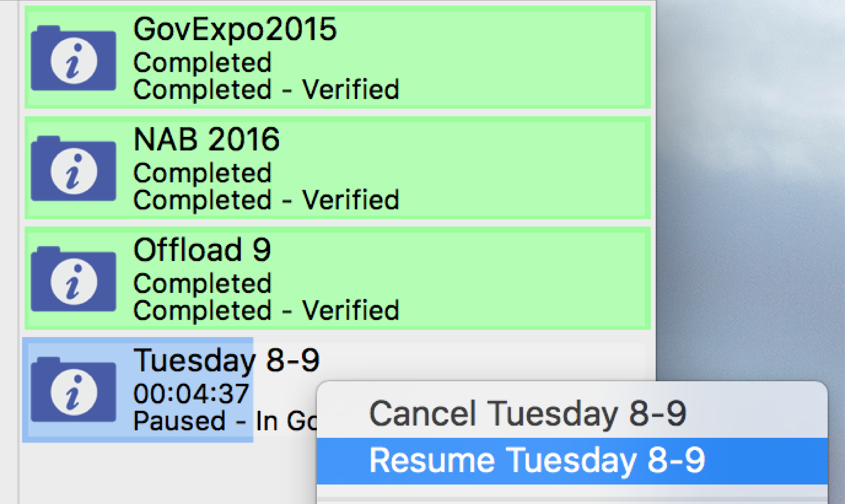Click NAB 2016's Completed - Verified status
845x504 pixels.
click(266, 200)
